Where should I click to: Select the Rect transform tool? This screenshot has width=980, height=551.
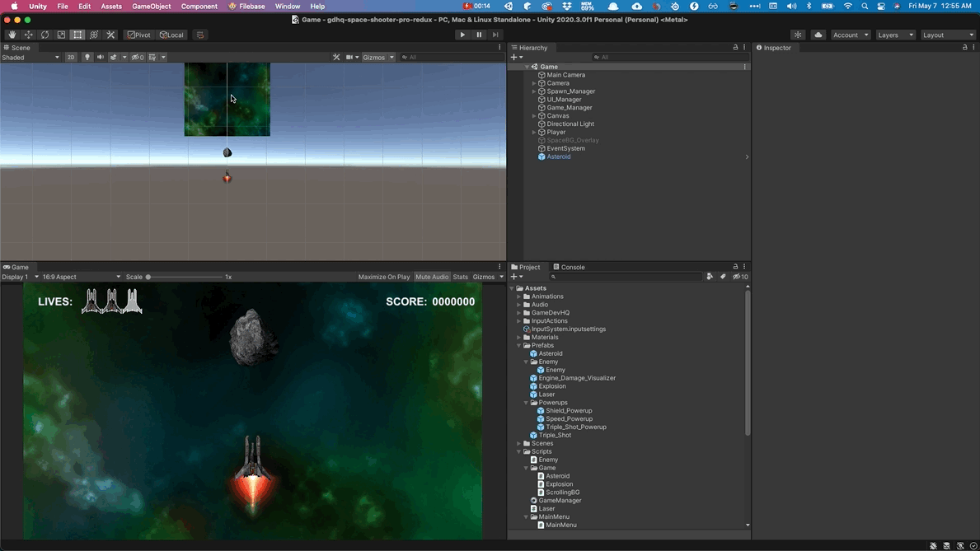(77, 35)
